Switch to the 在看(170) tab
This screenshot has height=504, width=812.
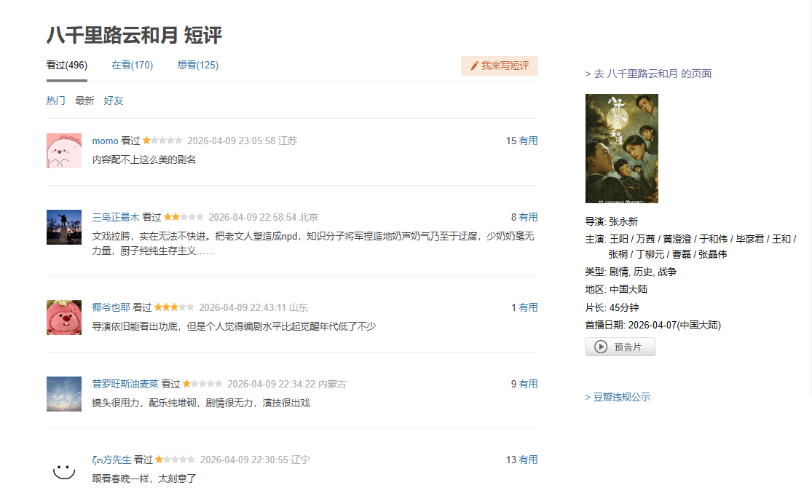pos(132,65)
